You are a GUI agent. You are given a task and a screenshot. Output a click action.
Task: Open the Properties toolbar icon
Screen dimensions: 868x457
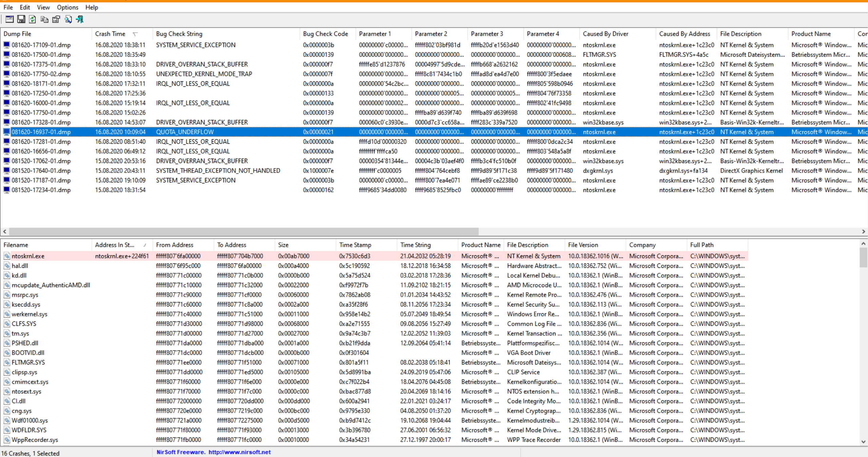point(56,19)
